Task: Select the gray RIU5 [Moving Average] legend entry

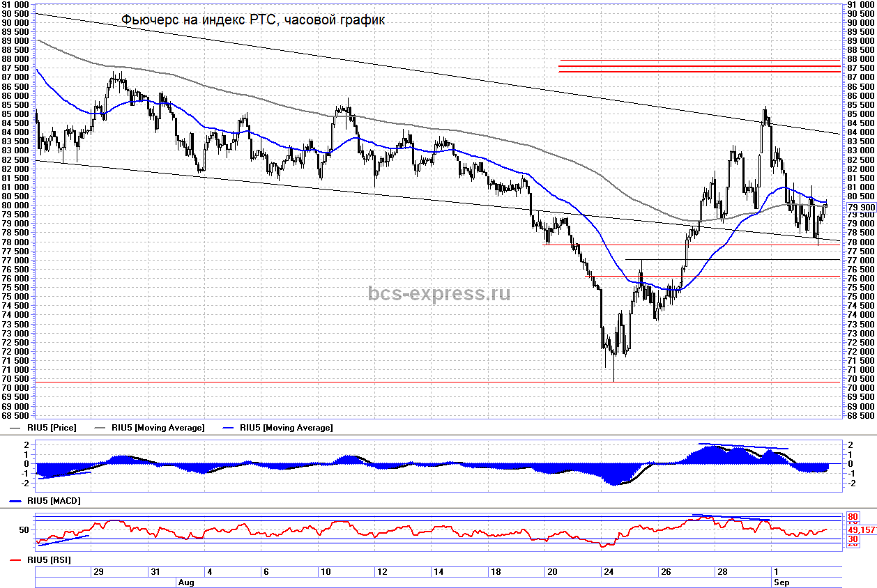Action: (x=158, y=428)
